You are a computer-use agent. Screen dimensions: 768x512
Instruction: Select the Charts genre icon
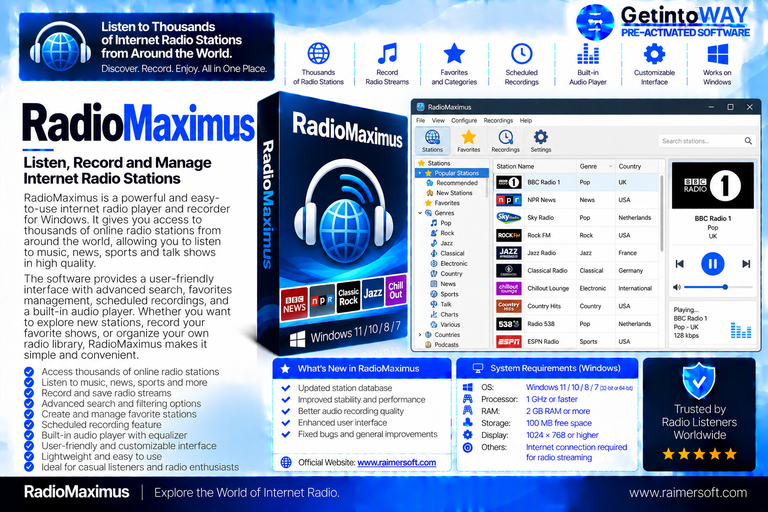[433, 315]
